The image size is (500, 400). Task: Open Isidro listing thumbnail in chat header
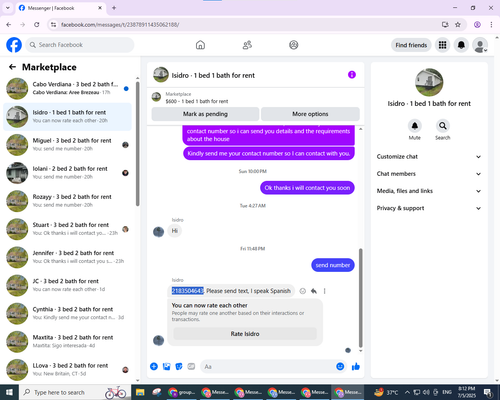coord(161,75)
